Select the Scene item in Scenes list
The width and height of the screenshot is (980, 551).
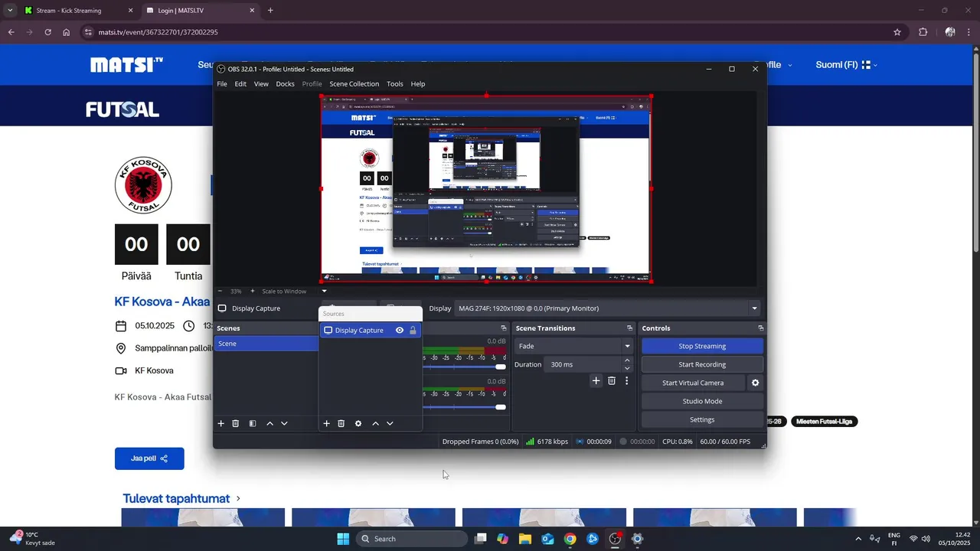tap(266, 344)
